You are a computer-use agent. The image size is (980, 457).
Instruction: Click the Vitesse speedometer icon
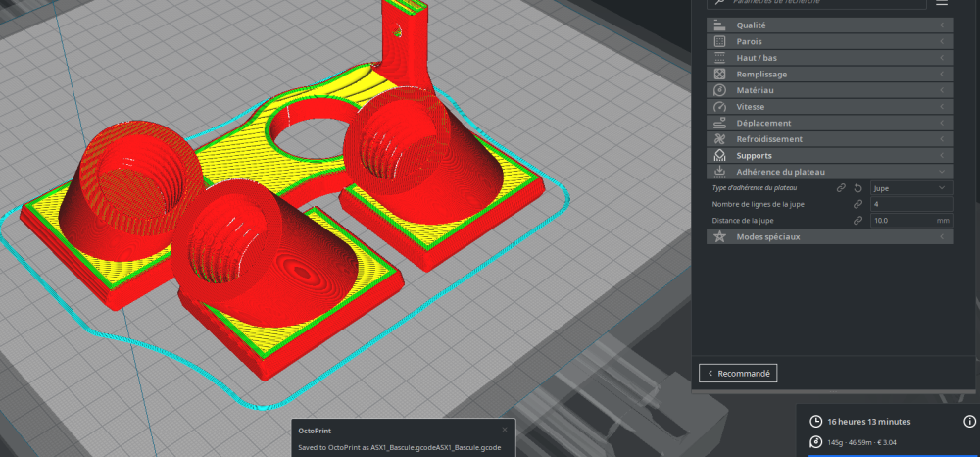[719, 107]
